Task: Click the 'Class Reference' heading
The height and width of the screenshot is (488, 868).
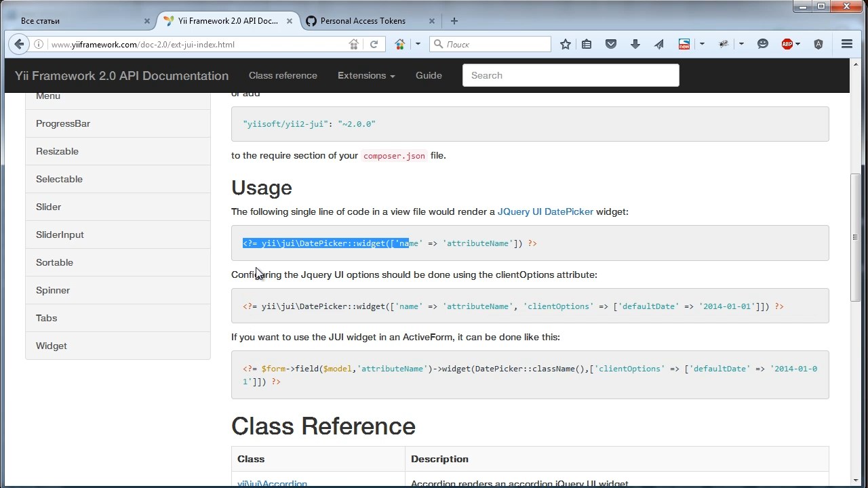Action: click(x=323, y=426)
